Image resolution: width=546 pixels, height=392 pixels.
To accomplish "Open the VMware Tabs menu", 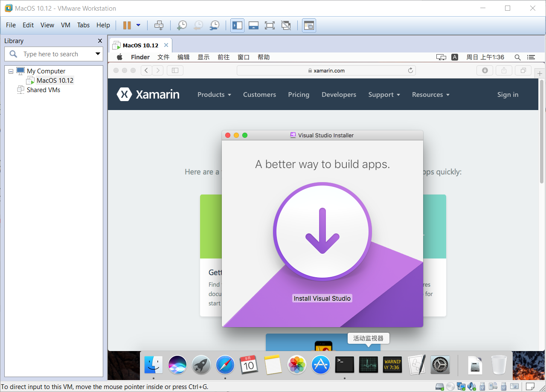I will coord(83,25).
